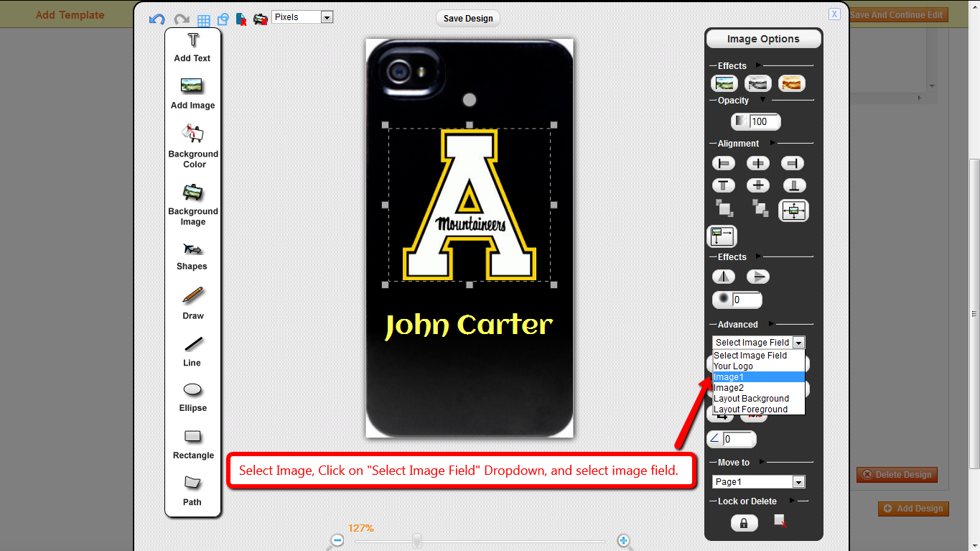Select the Mountaineers logo image on canvas

pos(470,205)
